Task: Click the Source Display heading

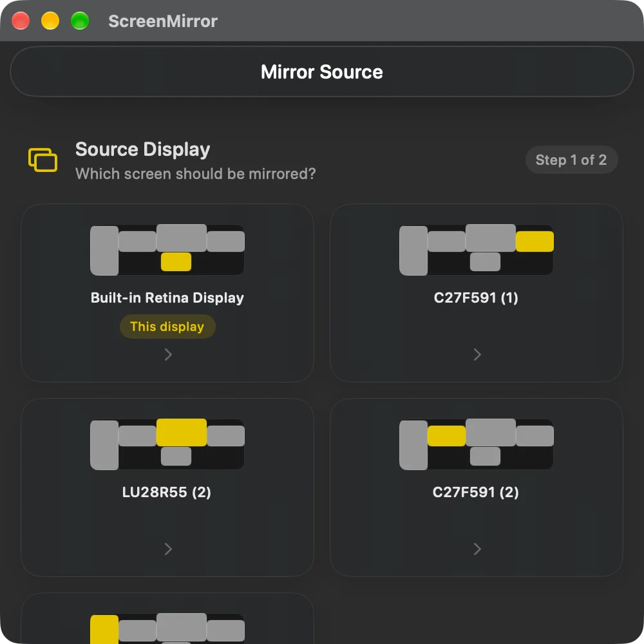Action: tap(142, 149)
